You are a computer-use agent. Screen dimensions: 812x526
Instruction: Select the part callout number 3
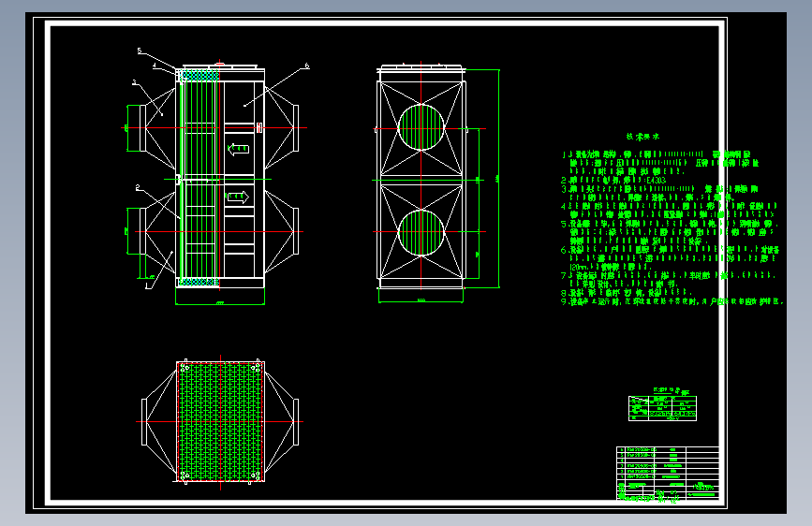[x=134, y=82]
